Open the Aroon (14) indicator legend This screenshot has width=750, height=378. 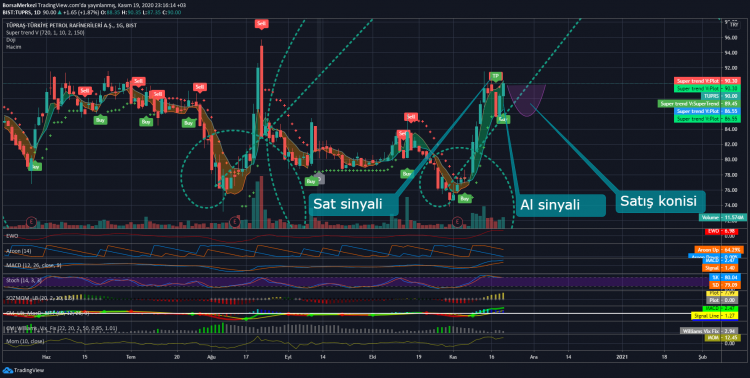tap(19, 250)
